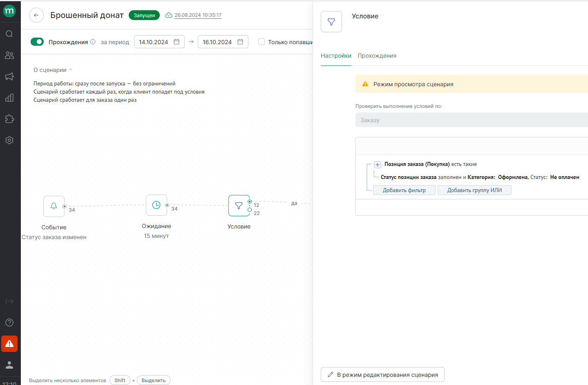588x385 pixels.
Task: Click the Добавить группу ИЛИ button
Action: click(474, 190)
